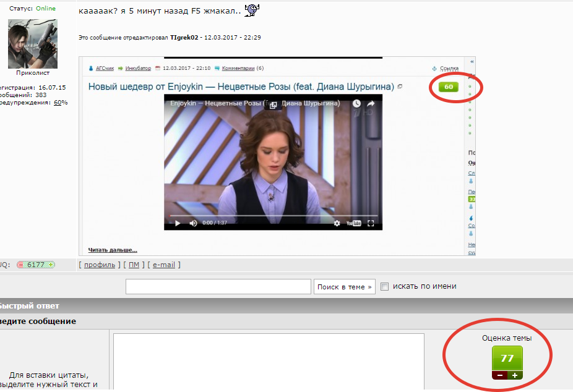Open the АГСчик author link
Image resolution: width=573 pixels, height=392 pixels.
(x=105, y=68)
